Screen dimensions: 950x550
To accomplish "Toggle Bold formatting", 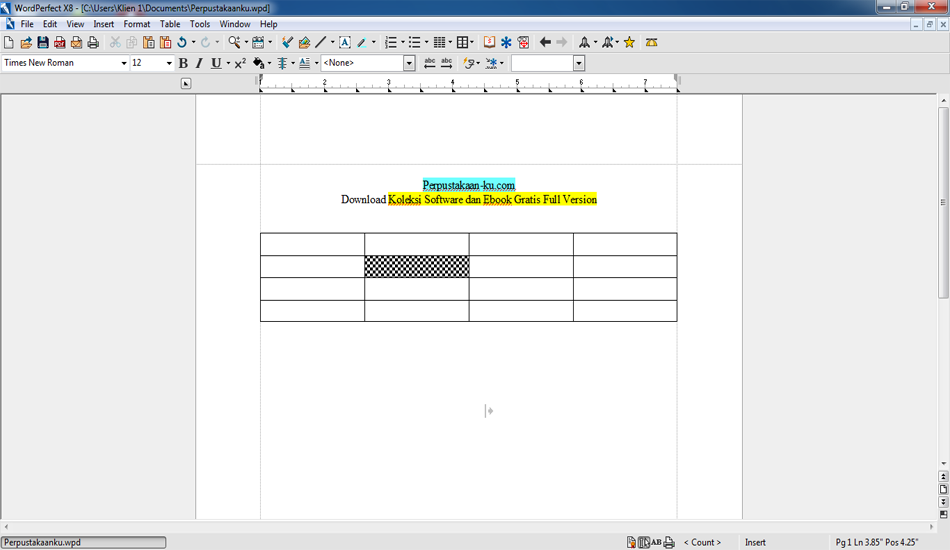I will [183, 63].
